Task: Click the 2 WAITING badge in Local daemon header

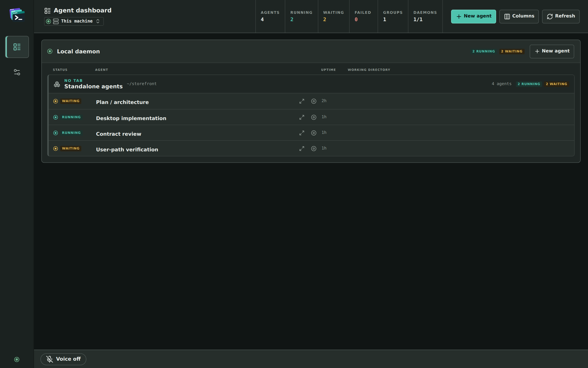Action: (512, 51)
